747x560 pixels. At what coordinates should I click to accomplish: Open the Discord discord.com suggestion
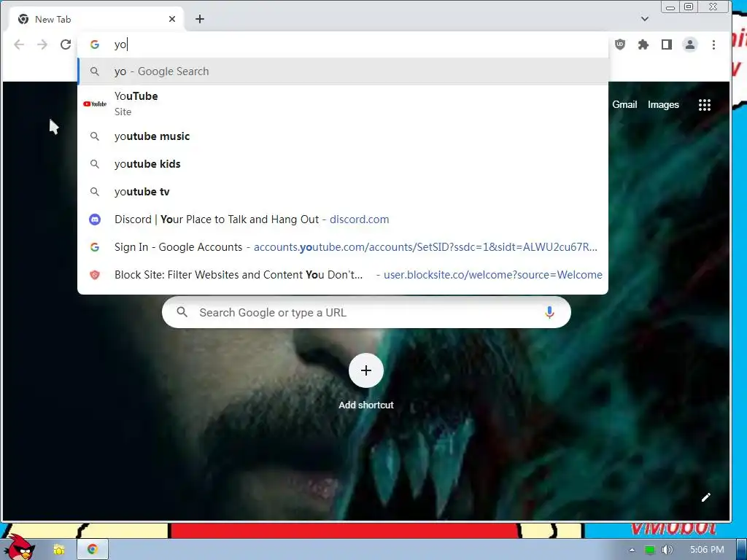click(343, 219)
